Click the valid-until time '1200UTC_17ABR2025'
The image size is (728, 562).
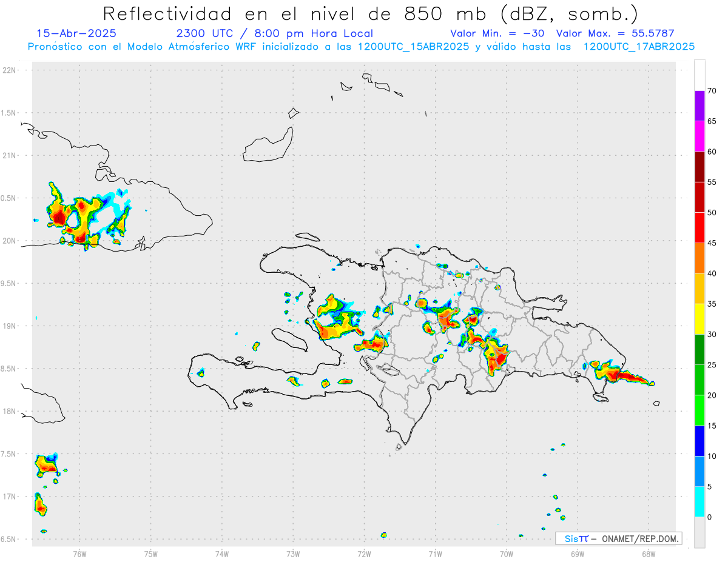pyautogui.click(x=639, y=47)
